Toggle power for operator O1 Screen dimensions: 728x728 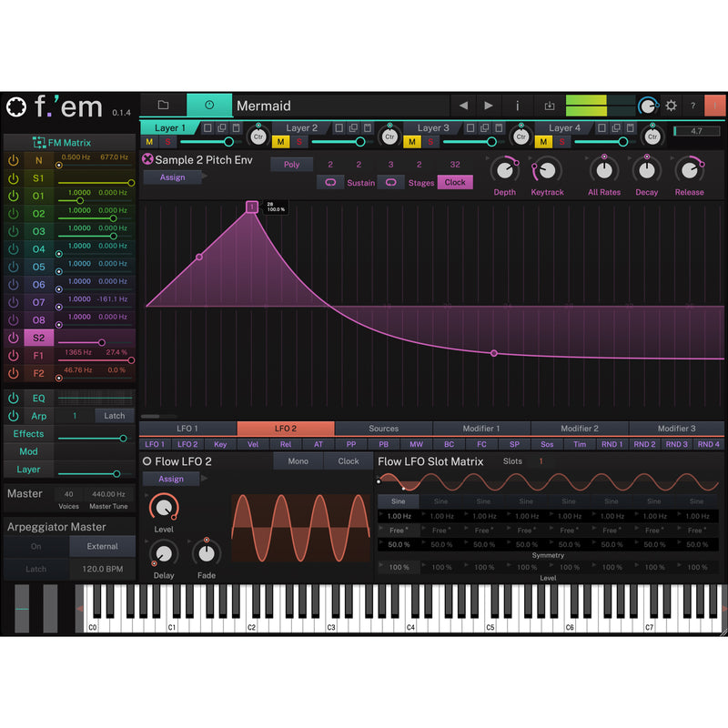(x=13, y=196)
